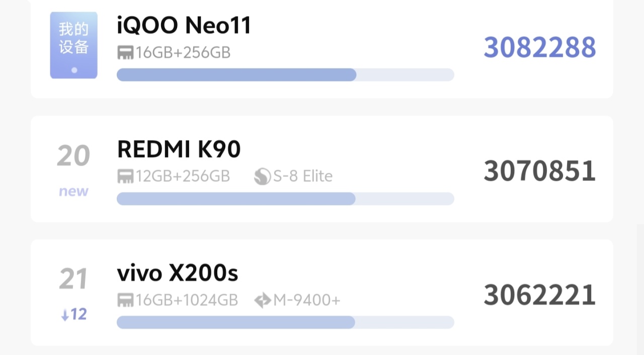Click memory icon beside 16GB+1024GB

pos(125,301)
